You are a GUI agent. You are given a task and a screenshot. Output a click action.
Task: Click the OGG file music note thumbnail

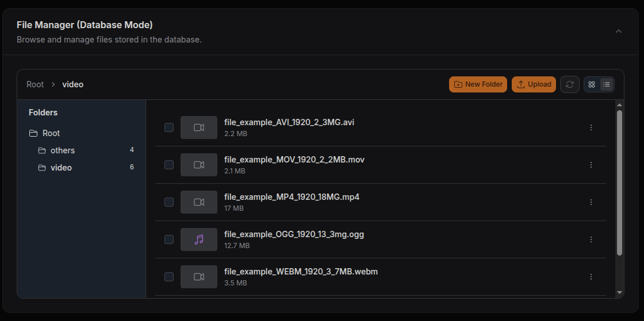(199, 239)
